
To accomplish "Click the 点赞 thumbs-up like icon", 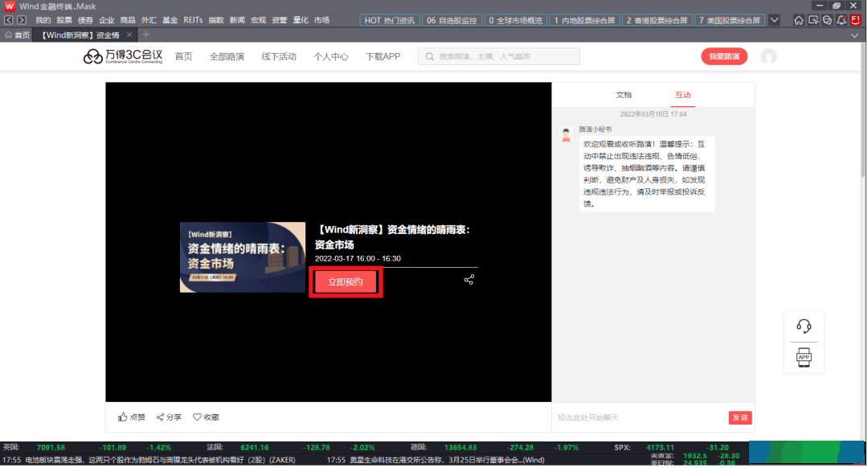I will click(122, 417).
